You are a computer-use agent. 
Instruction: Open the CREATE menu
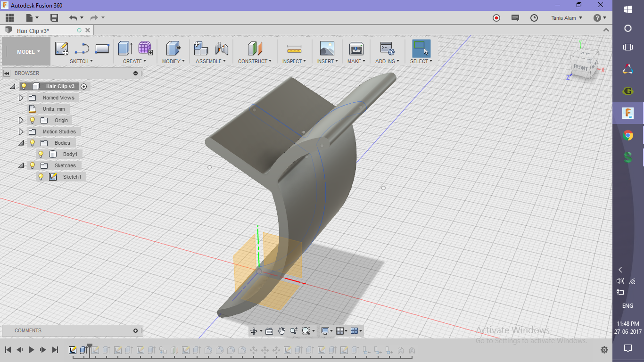(x=135, y=61)
